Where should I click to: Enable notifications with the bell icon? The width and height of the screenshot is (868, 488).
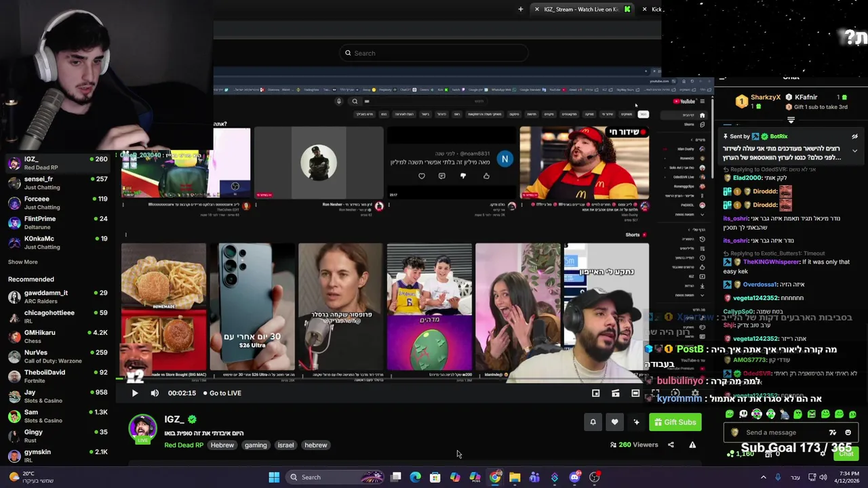593,422
